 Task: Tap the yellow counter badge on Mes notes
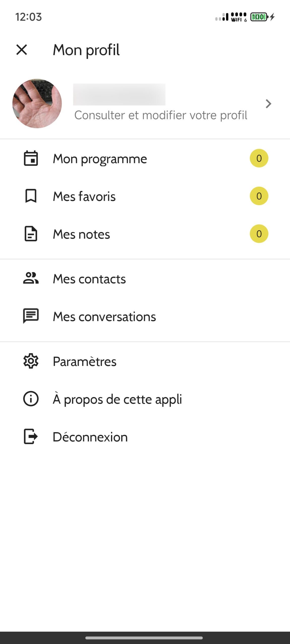(x=259, y=234)
